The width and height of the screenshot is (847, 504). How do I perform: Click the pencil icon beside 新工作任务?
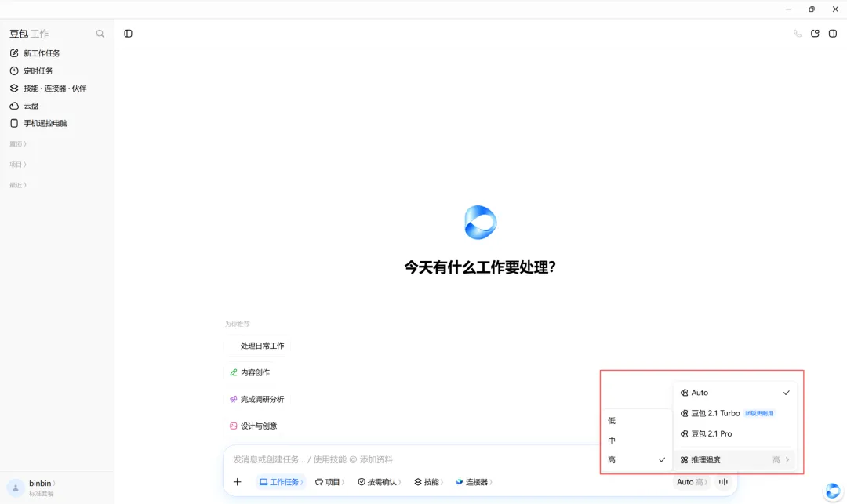coord(14,53)
